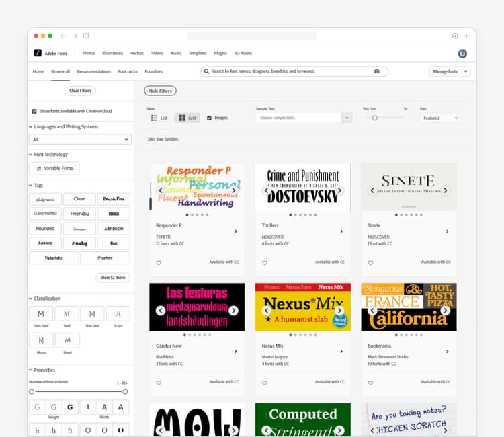
Task: Open visual search camera icon
Action: pos(377,71)
